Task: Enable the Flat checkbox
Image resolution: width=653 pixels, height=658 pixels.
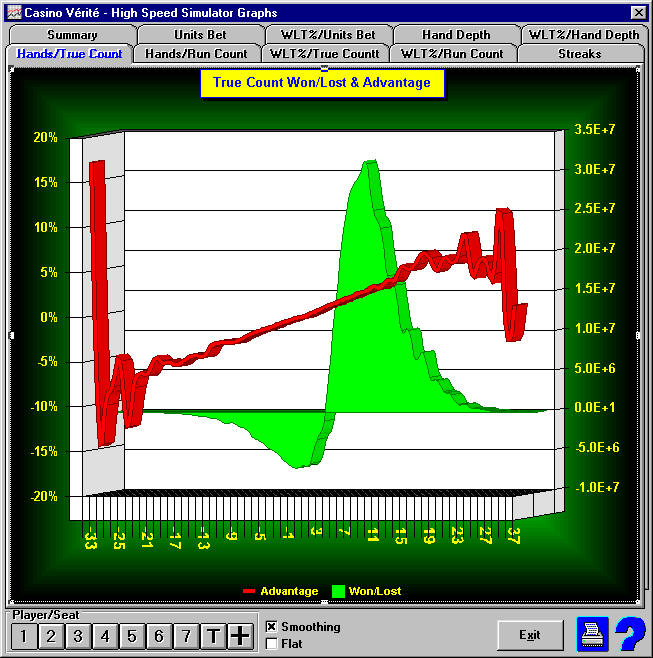Action: [x=271, y=644]
